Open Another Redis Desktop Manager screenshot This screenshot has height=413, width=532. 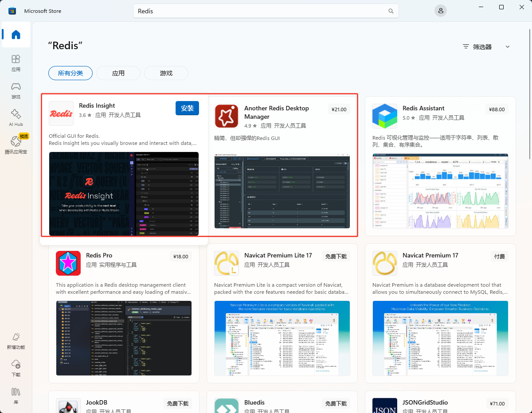(x=282, y=191)
